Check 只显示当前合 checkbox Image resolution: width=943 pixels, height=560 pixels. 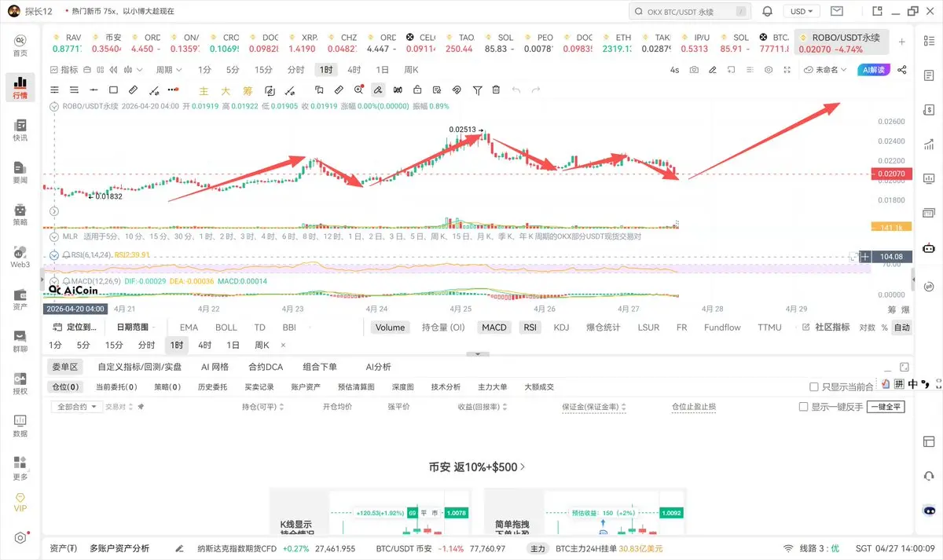click(x=814, y=386)
